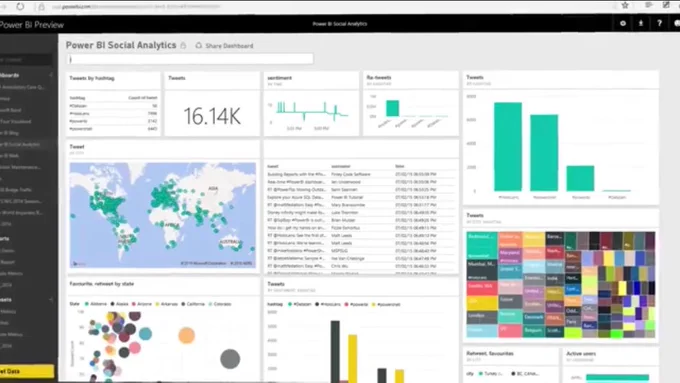This screenshot has width=680, height=383.
Task: Click the download icon in header
Action: point(641,23)
